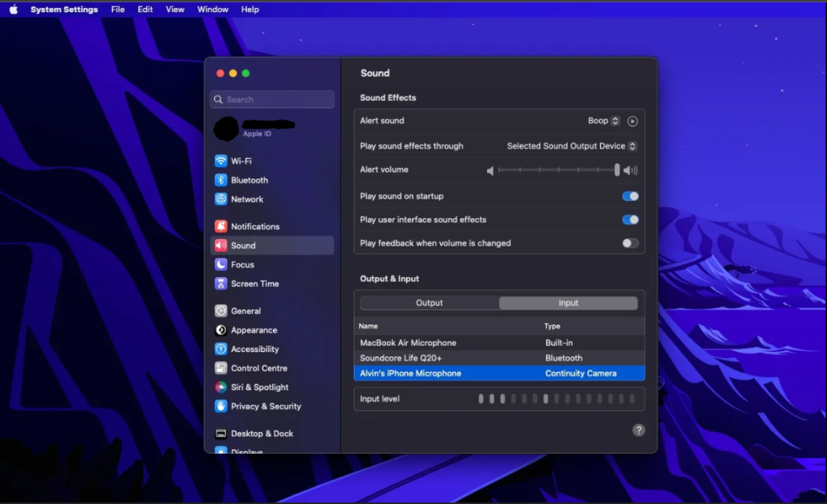Click the Notifications bell icon
827x504 pixels.
click(x=220, y=227)
